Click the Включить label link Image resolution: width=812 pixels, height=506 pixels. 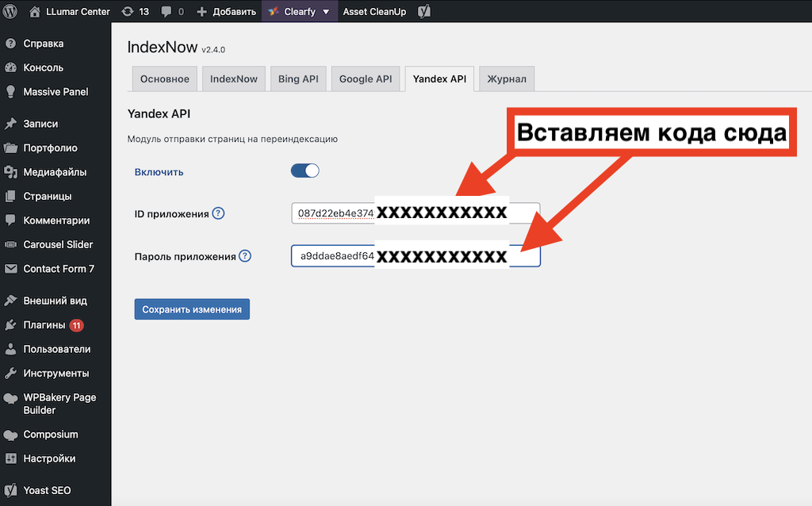pos(159,172)
